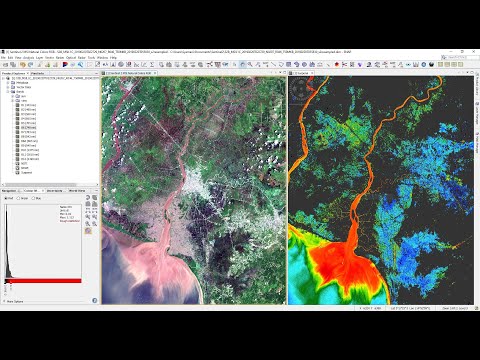Click the Undo arrow in the toolbar
The image size is (480, 360).
coord(22,64)
